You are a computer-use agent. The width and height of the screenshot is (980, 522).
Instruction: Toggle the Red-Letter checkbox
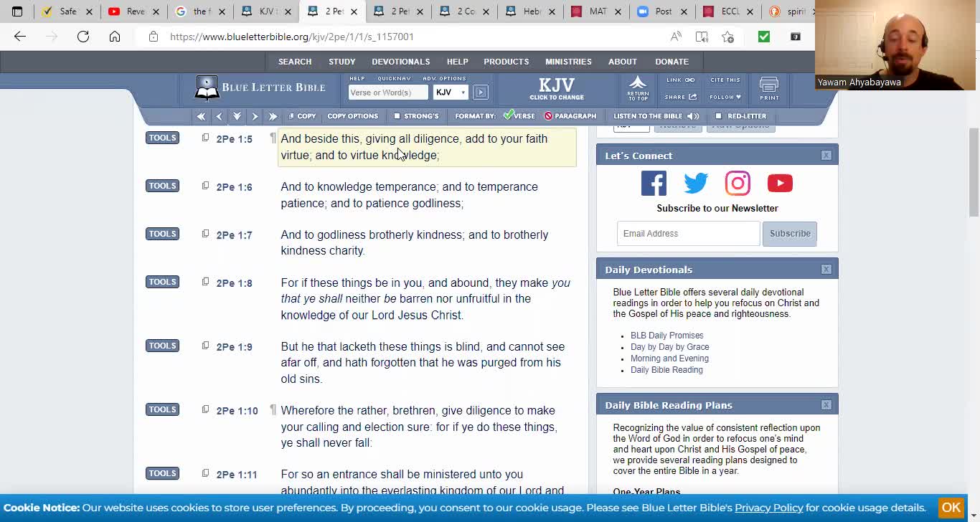point(718,116)
